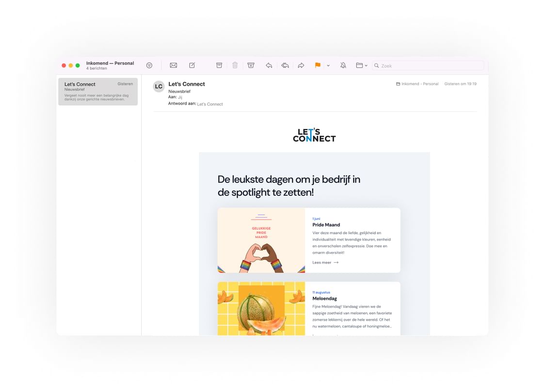Click the Inkomend - Personal mailbox label
This screenshot has height=392, width=545.
420,84
